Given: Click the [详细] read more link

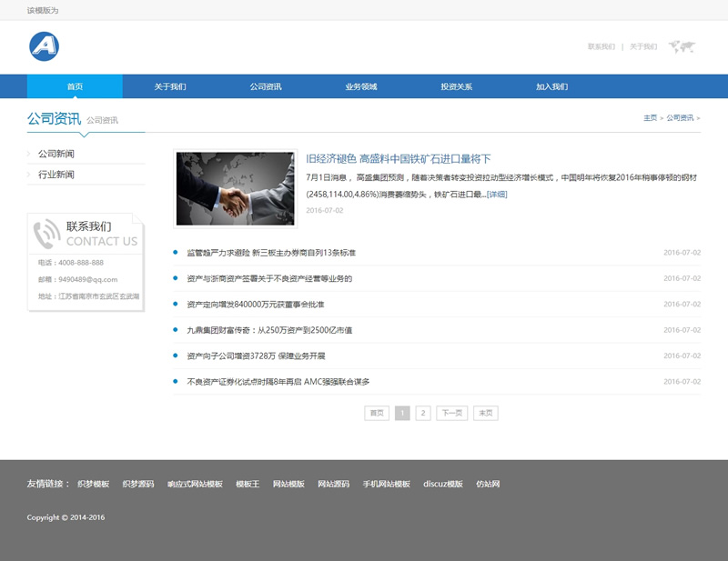Looking at the screenshot, I should pyautogui.click(x=497, y=194).
